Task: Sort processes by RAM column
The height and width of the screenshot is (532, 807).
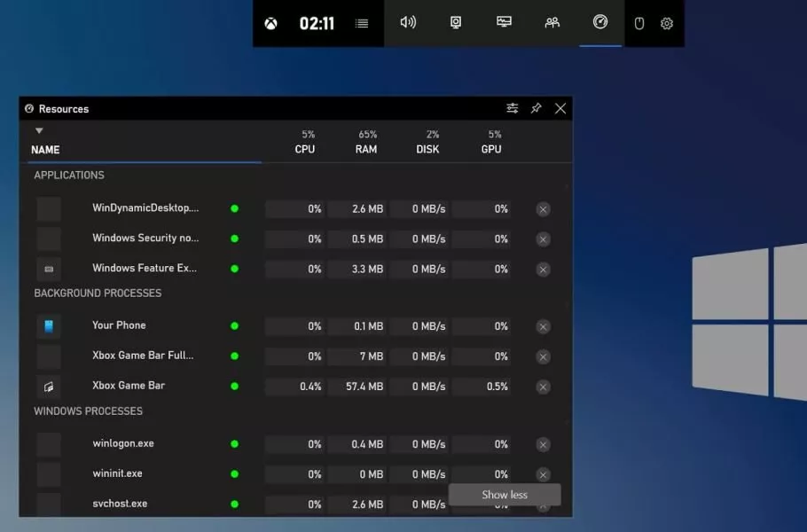Action: pyautogui.click(x=366, y=149)
